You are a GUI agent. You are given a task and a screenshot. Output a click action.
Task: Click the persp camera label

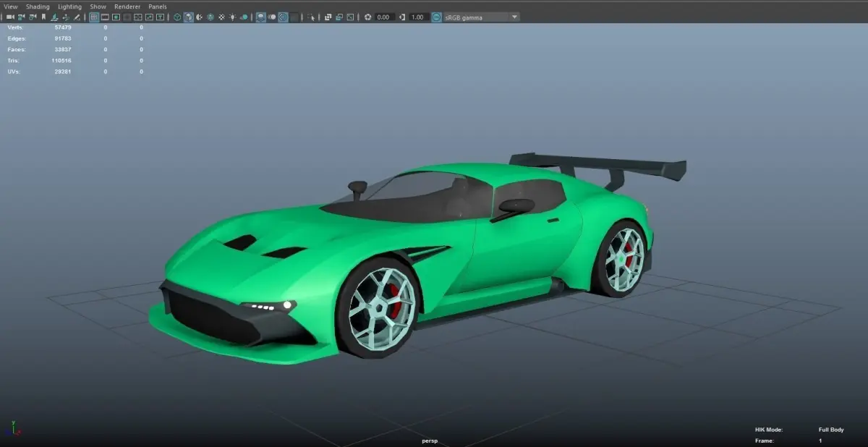pos(430,440)
